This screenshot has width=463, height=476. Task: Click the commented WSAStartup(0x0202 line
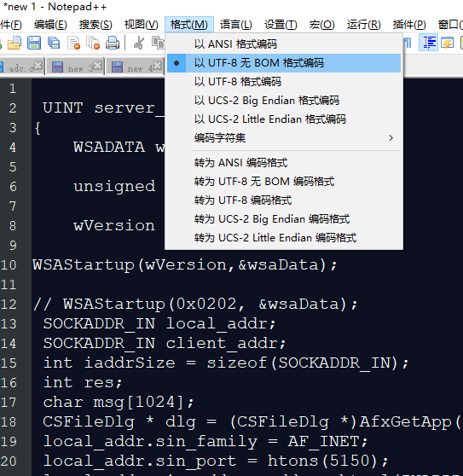coord(195,304)
